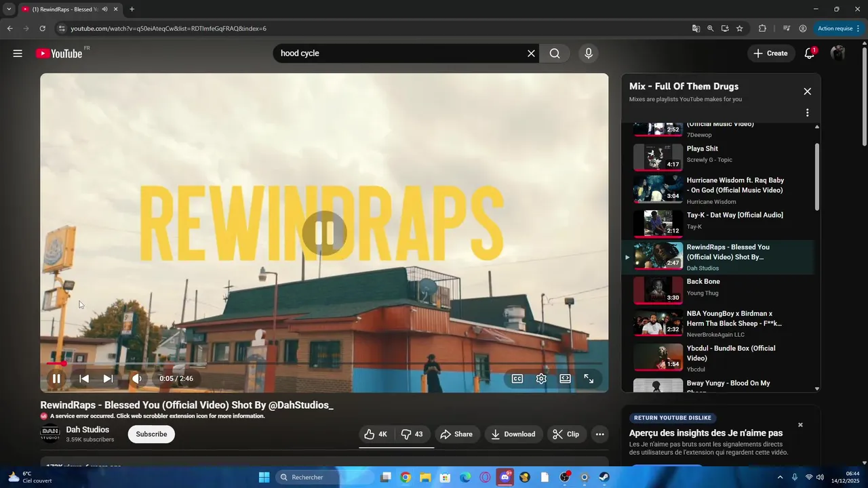Enter fullscreen mode
The width and height of the screenshot is (868, 488).
589,379
